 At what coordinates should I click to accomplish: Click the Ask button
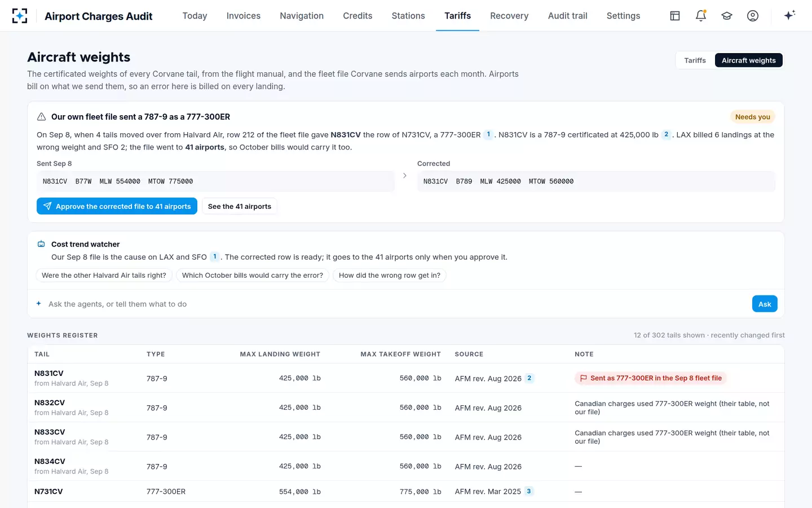point(765,304)
